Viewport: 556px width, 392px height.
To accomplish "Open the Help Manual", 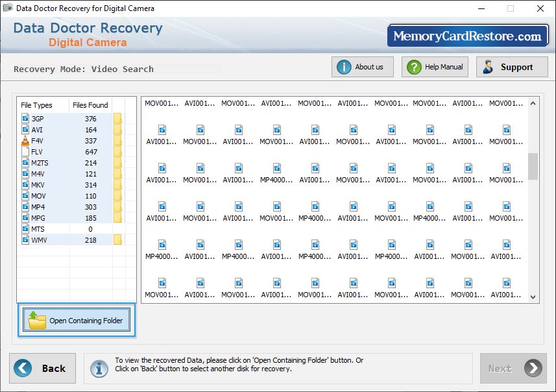I will [x=435, y=67].
